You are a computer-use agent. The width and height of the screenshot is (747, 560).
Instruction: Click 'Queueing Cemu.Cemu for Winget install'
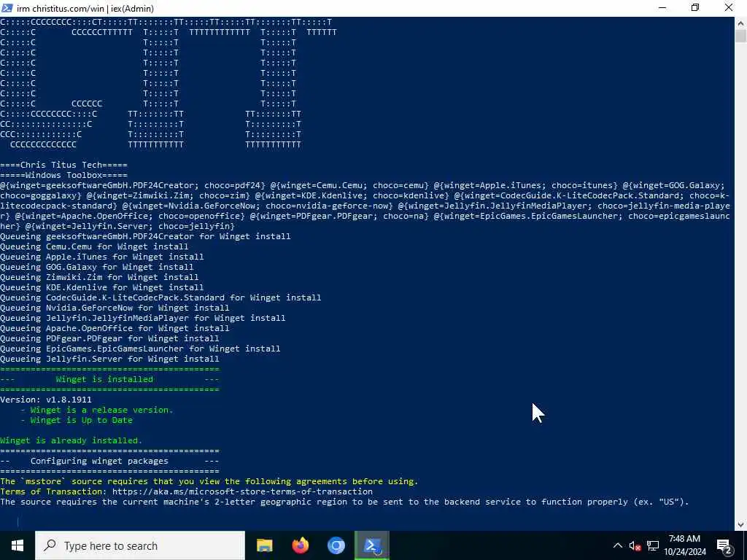pyautogui.click(x=94, y=246)
